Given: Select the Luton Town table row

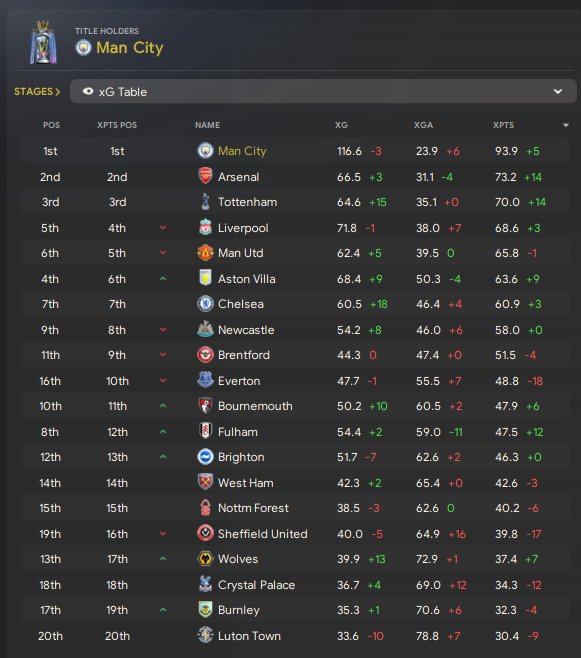Looking at the screenshot, I should [295, 636].
